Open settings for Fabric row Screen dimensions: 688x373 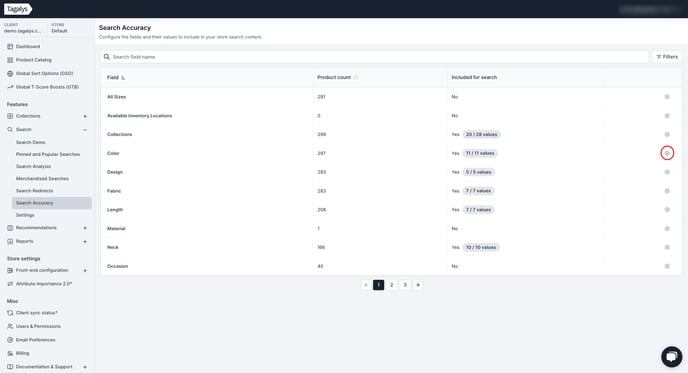click(x=667, y=191)
